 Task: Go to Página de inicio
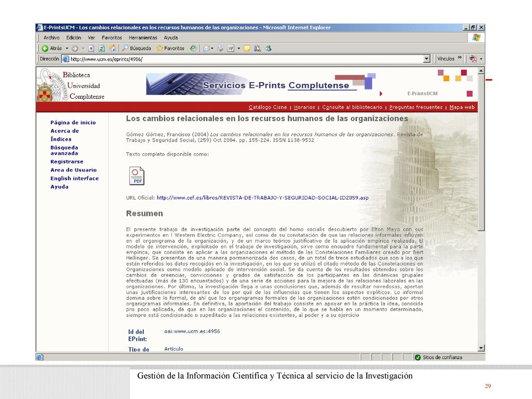[73, 123]
